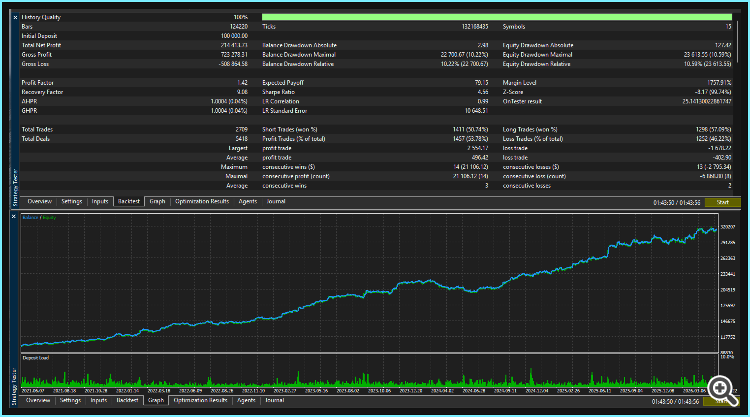Screen dimensions: 750x417
Task: Open Agents tab under the equity chart
Action: [x=246, y=400]
